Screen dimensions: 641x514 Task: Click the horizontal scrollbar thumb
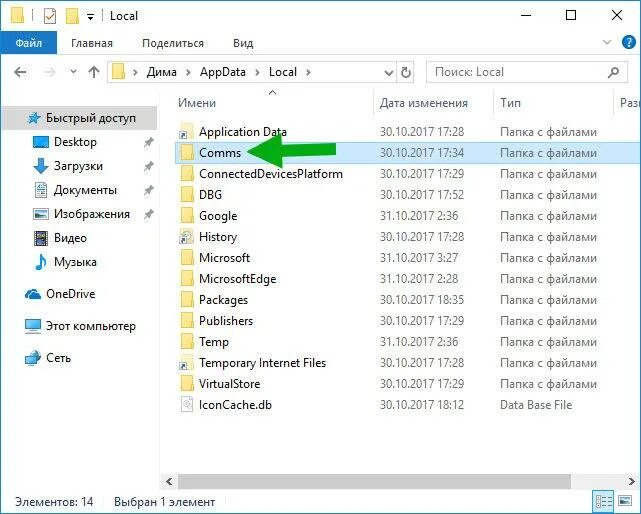[x=374, y=482]
